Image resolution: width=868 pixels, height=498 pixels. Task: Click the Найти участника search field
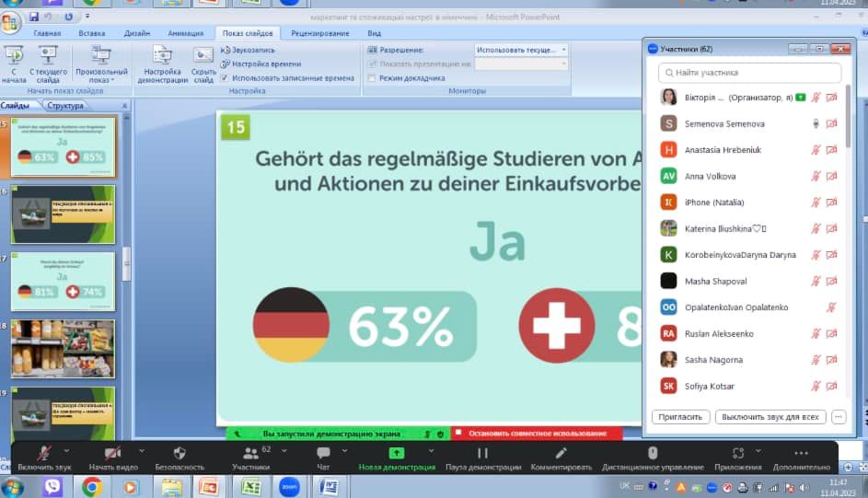point(749,73)
